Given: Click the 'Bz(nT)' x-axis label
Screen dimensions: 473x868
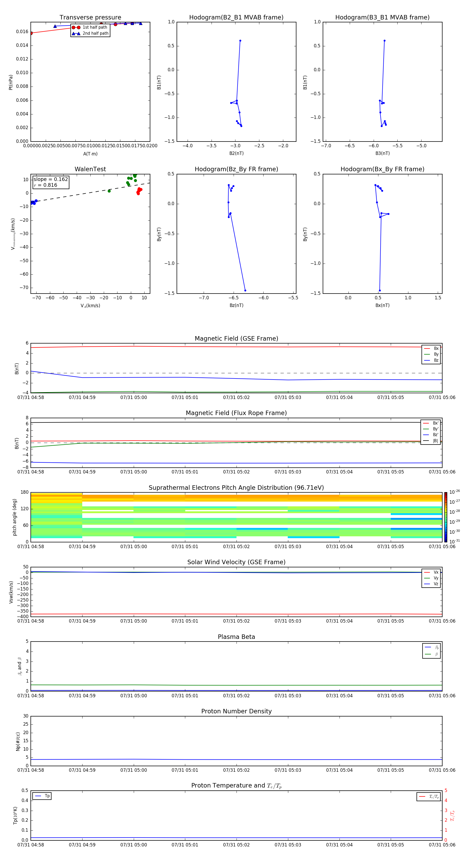Looking at the screenshot, I should pos(236,305).
